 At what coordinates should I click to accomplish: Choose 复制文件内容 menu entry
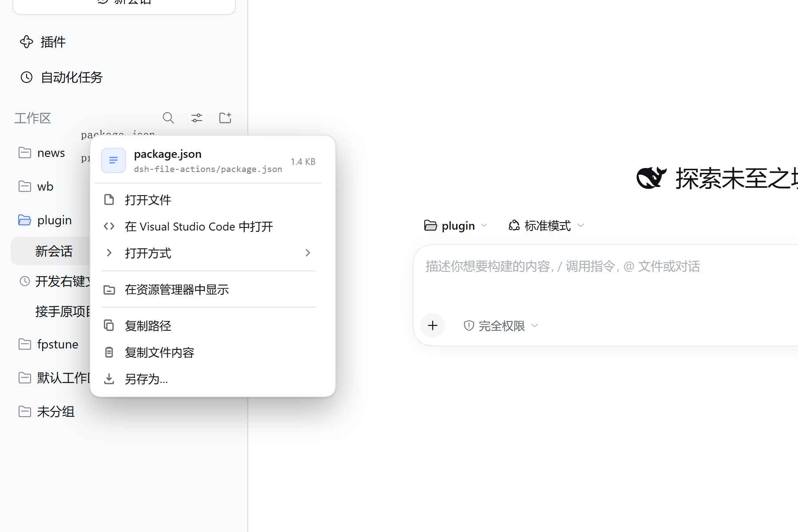208,352
